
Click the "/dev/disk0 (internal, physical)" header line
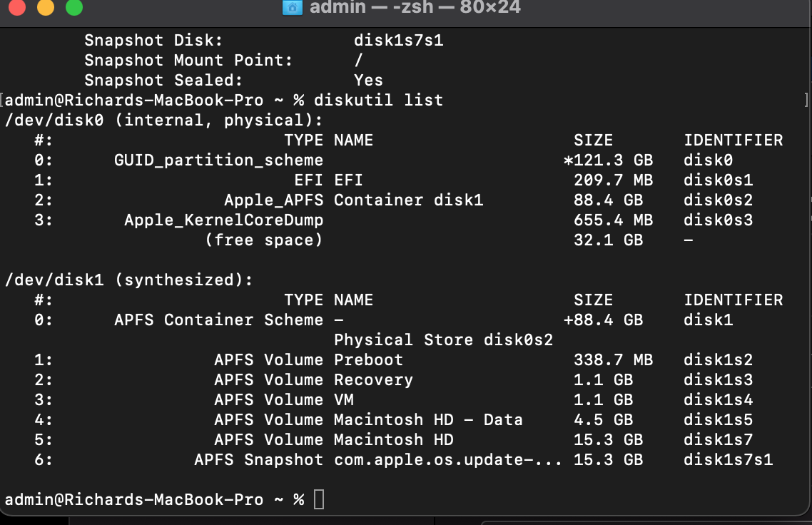(x=164, y=121)
